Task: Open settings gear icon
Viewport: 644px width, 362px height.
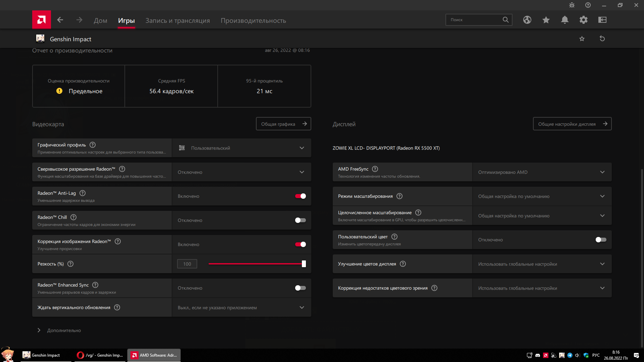Action: pyautogui.click(x=583, y=20)
